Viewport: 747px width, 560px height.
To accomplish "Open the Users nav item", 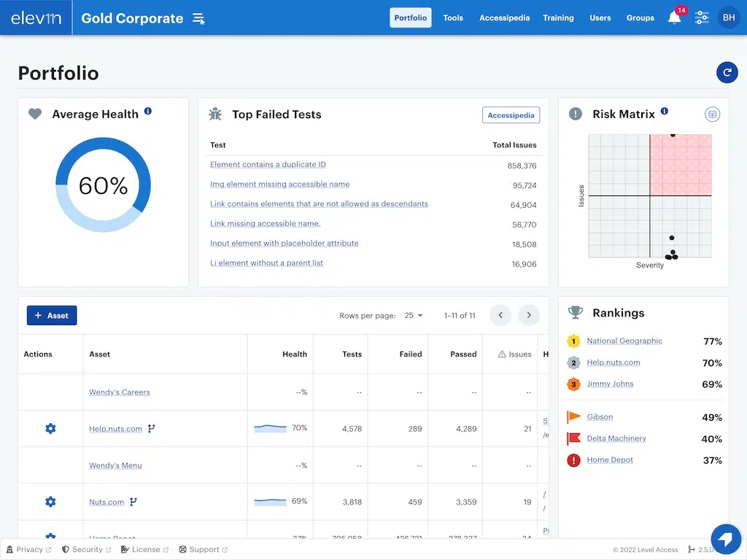I will [600, 17].
